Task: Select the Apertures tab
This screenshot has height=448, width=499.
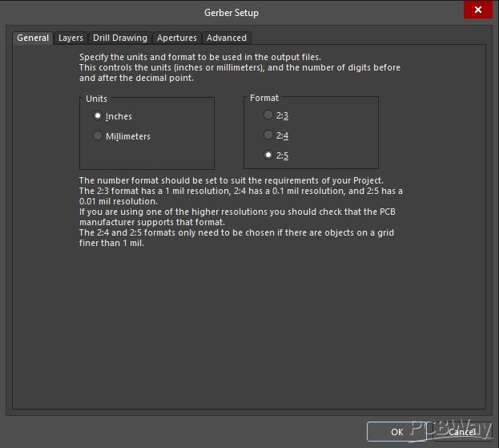Action: pyautogui.click(x=176, y=38)
